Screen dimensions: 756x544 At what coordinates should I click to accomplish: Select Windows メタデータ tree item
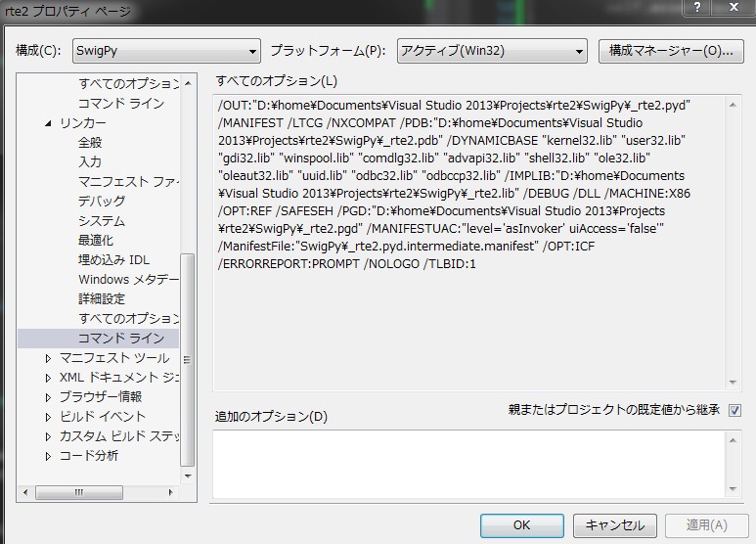[128, 279]
